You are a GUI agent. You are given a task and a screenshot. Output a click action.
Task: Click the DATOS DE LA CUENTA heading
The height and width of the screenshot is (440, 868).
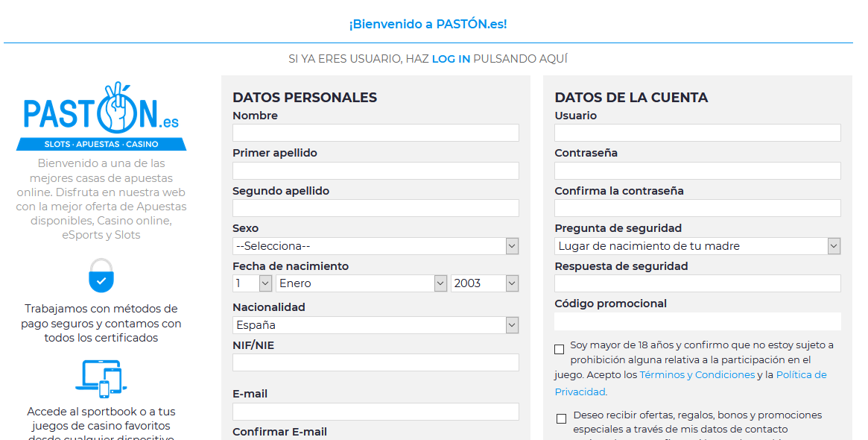click(x=631, y=98)
